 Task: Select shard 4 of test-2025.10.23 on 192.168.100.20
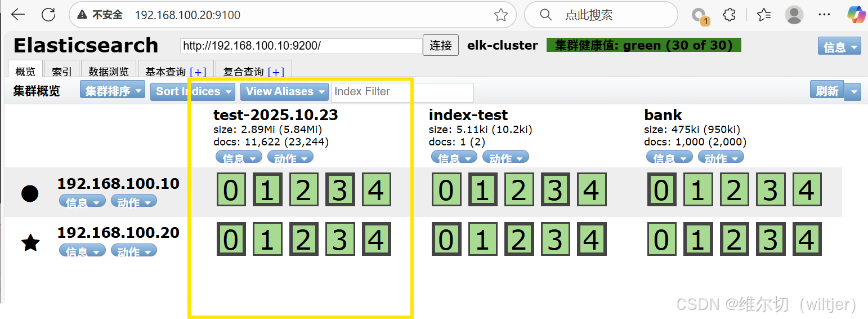[x=375, y=239]
